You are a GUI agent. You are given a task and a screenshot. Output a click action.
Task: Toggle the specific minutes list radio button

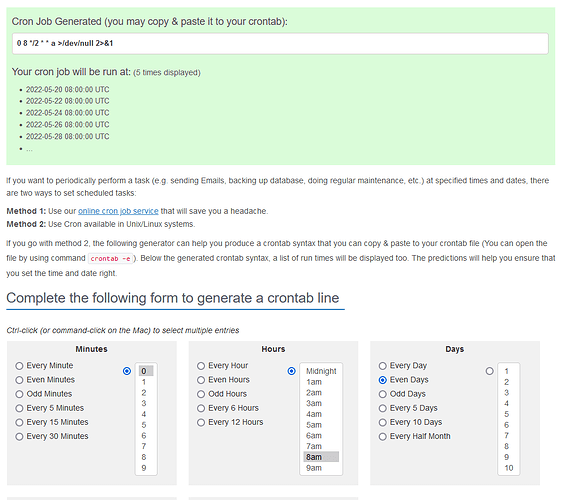point(127,371)
